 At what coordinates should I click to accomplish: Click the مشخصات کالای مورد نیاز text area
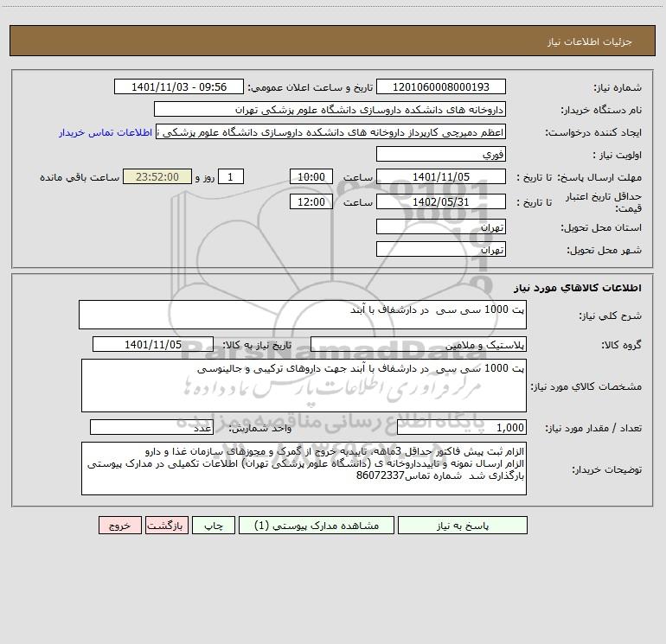pos(304,386)
